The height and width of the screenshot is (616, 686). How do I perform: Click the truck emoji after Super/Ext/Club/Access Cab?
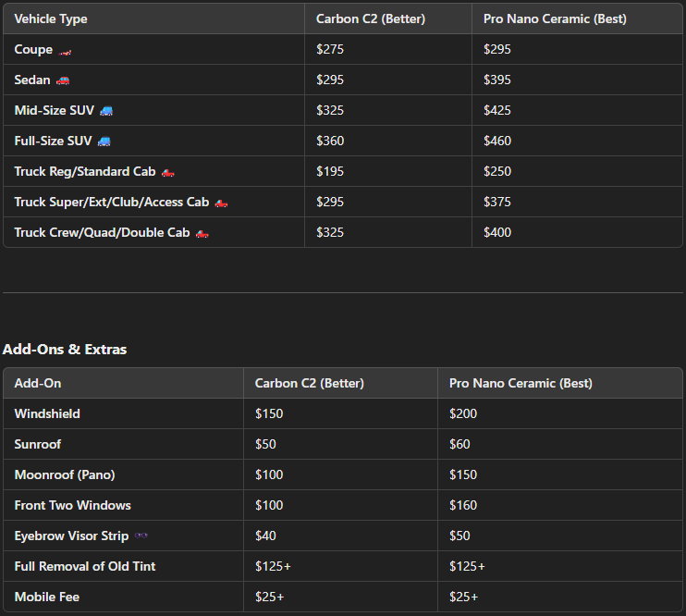point(221,203)
